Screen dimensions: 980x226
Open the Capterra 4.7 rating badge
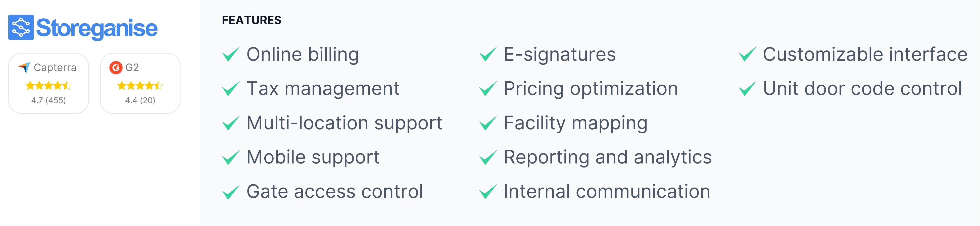[49, 83]
